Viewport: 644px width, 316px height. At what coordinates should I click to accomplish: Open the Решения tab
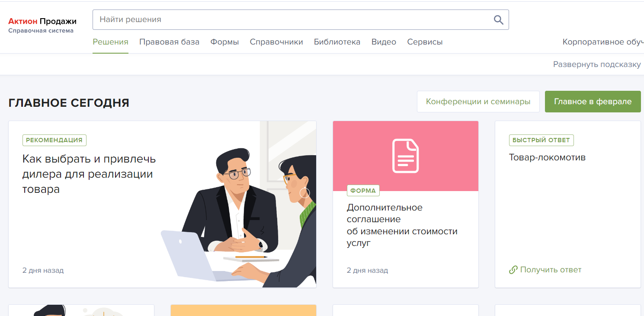110,42
